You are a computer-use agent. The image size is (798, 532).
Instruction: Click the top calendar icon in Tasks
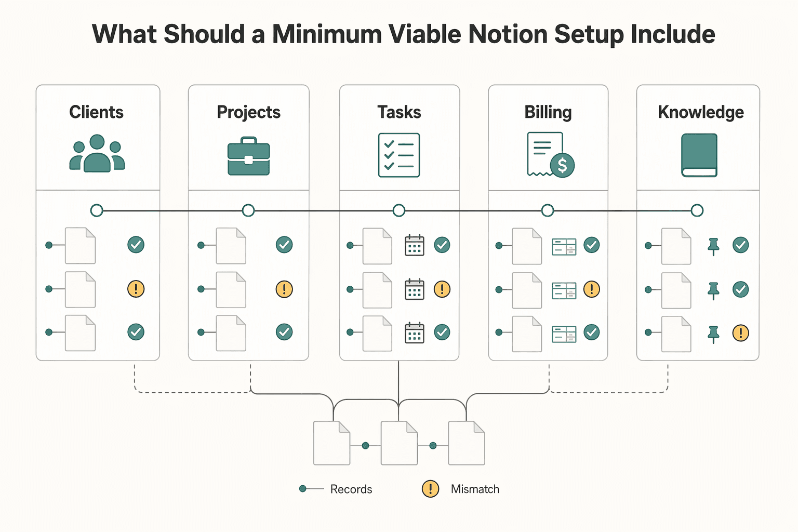coord(415,245)
